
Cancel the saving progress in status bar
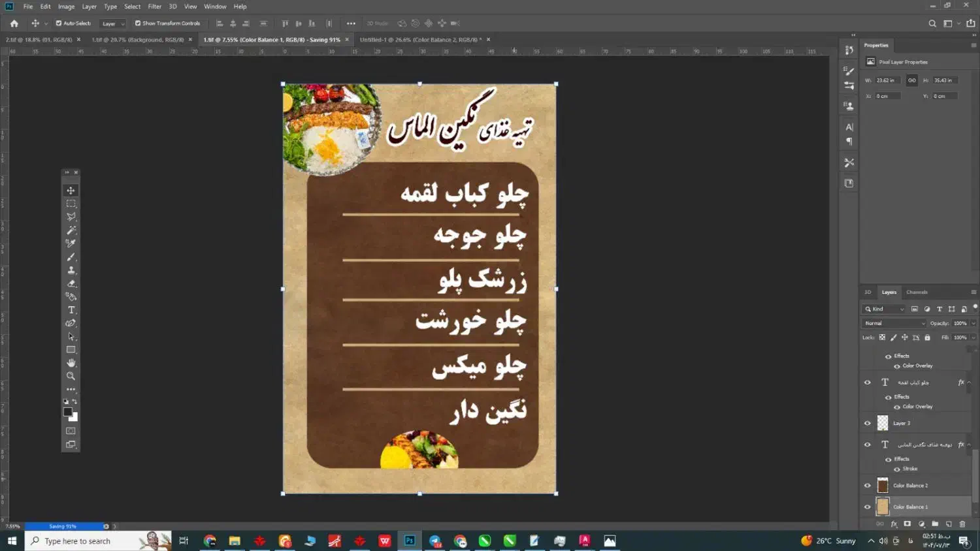106,526
